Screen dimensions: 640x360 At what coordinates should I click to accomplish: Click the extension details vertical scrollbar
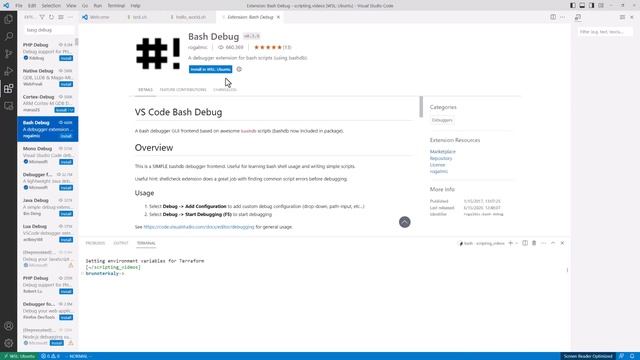point(421,107)
